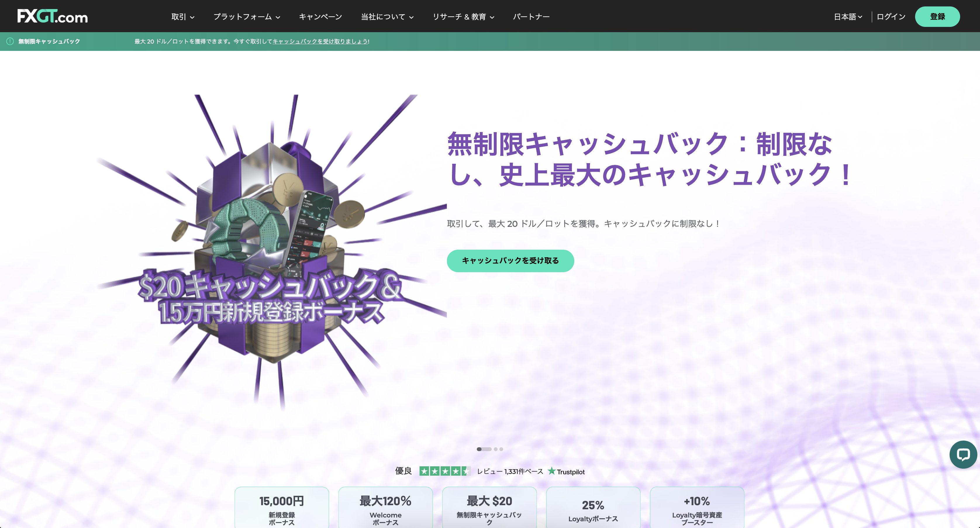
Task: Expand the プラットフォーム dropdown
Action: coord(246,17)
